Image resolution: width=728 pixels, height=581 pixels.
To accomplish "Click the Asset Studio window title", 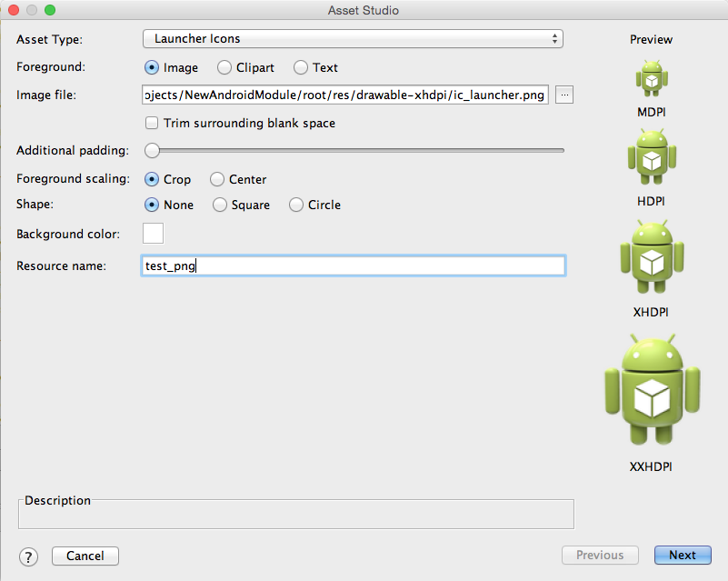I will click(x=364, y=10).
